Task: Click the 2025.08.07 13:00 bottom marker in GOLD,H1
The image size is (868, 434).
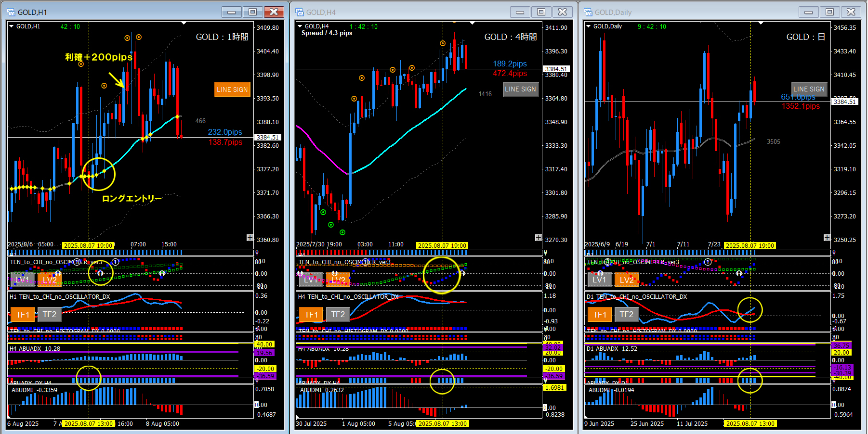Action: coord(88,424)
